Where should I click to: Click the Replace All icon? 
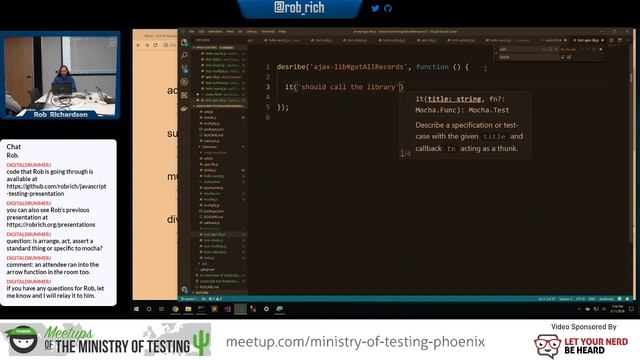point(569,57)
